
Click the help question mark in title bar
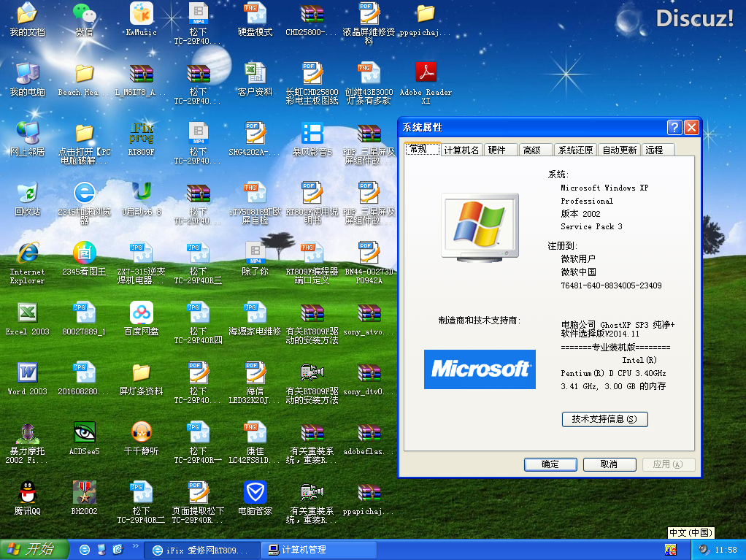[x=674, y=128]
